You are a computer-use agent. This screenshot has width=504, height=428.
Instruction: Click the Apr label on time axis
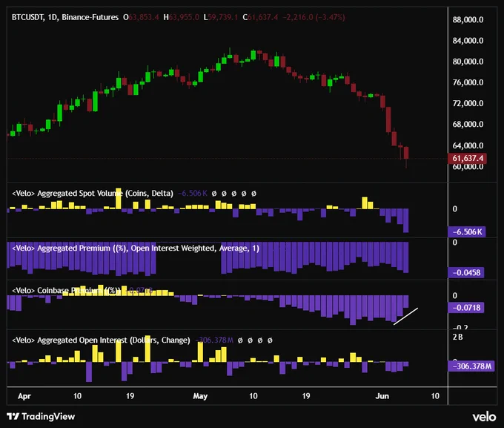[x=24, y=396]
